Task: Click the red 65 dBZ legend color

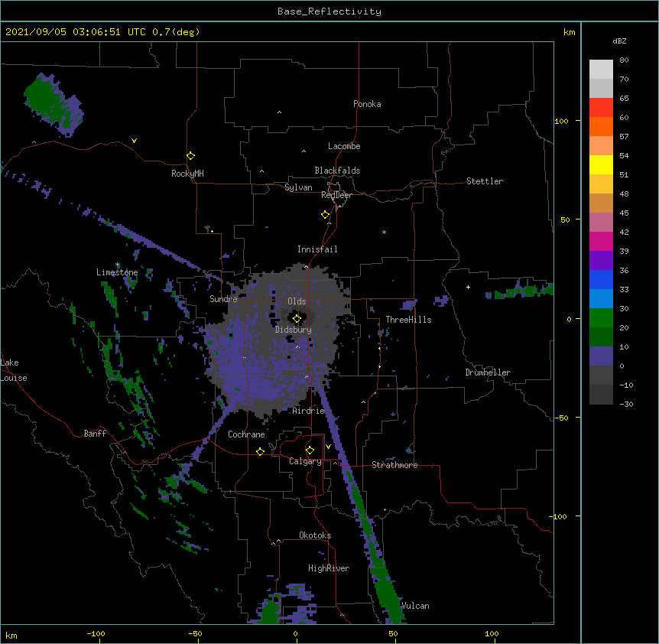Action: tap(601, 108)
